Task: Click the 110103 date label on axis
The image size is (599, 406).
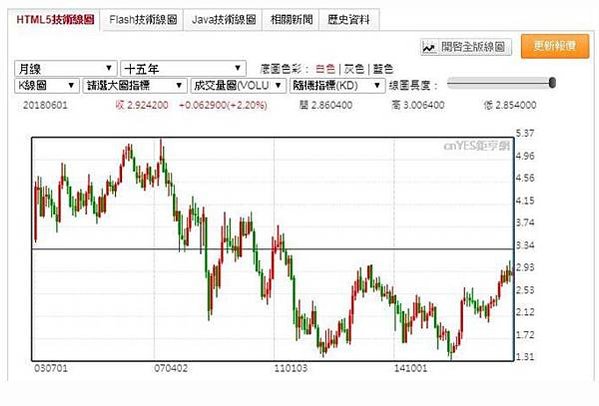Action: tap(291, 368)
